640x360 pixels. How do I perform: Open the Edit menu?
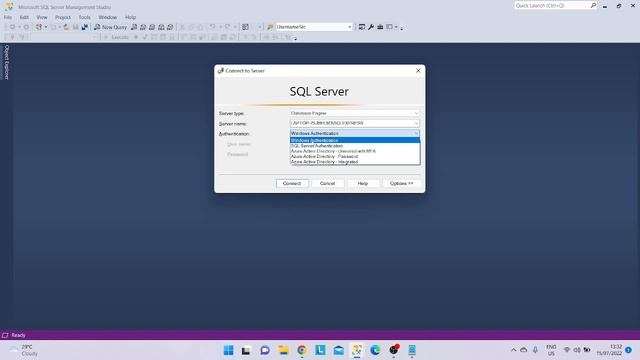pyautogui.click(x=24, y=17)
